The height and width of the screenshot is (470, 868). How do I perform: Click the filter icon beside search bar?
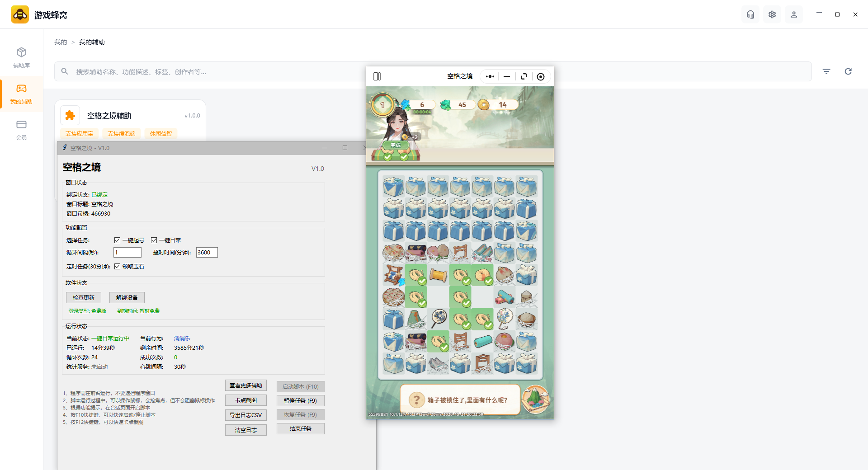coord(826,71)
